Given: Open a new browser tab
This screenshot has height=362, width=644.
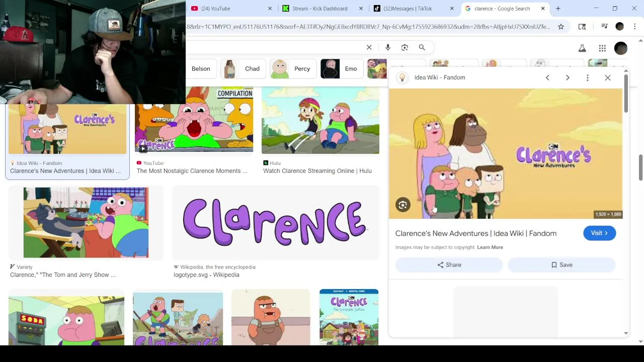Looking at the screenshot, I should [x=558, y=9].
